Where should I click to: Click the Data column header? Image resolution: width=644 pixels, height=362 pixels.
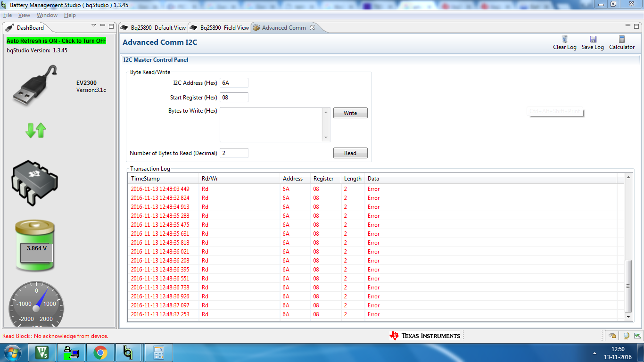(491, 179)
